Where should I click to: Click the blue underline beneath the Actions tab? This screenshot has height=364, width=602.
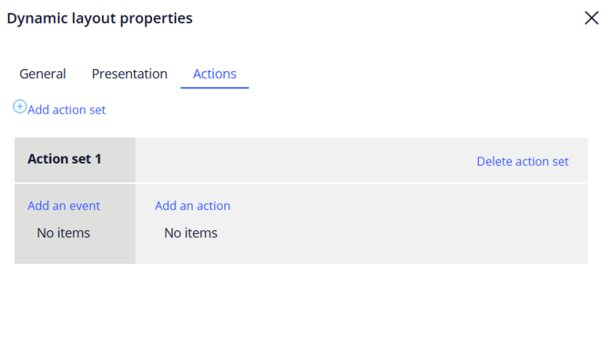[x=215, y=88]
